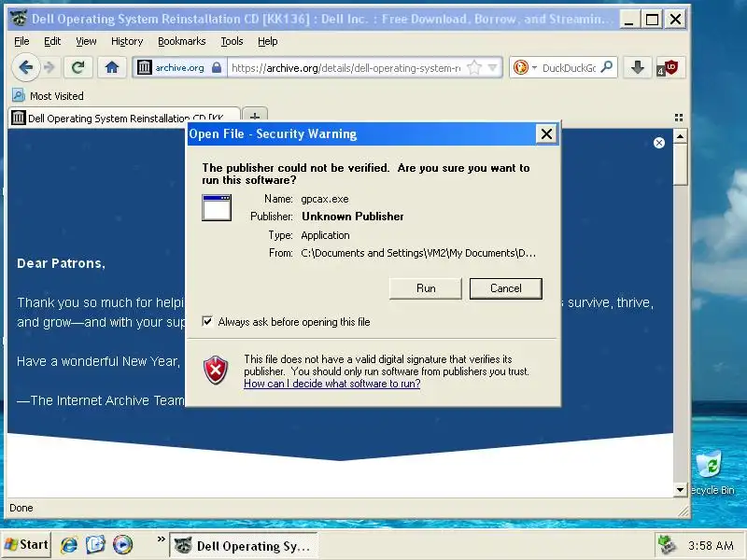Click the gpcax.exe file name text

coord(324,199)
